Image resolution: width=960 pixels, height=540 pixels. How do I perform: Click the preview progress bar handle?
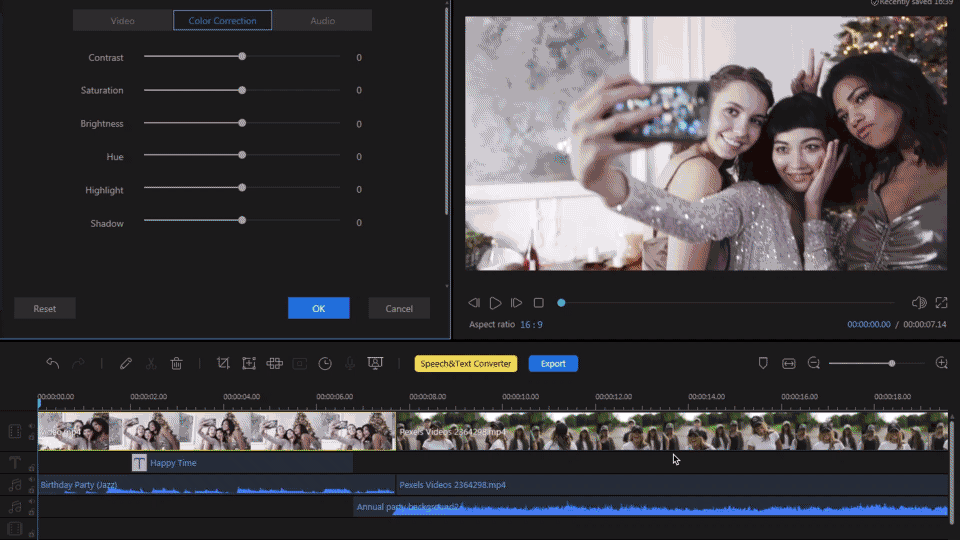[561, 302]
